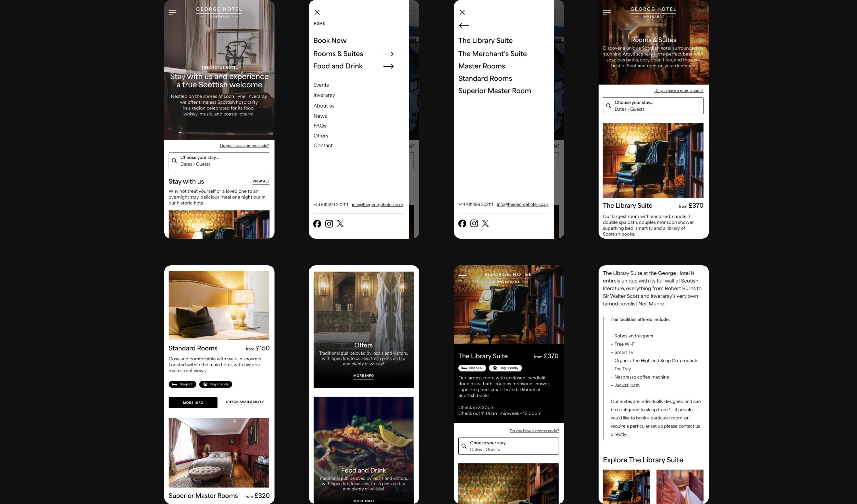Click search icon in Library Suite stay field
This screenshot has height=504, width=857.
tap(464, 446)
